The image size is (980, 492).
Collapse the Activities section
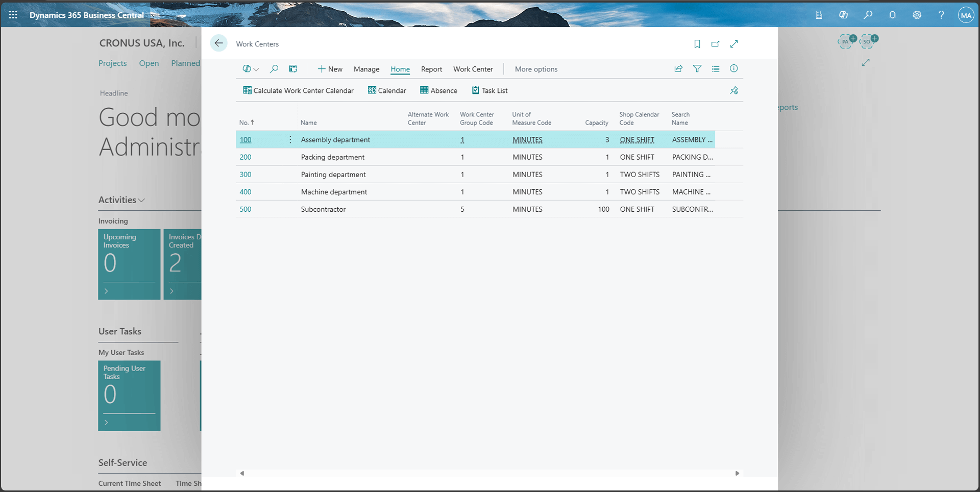pos(142,200)
